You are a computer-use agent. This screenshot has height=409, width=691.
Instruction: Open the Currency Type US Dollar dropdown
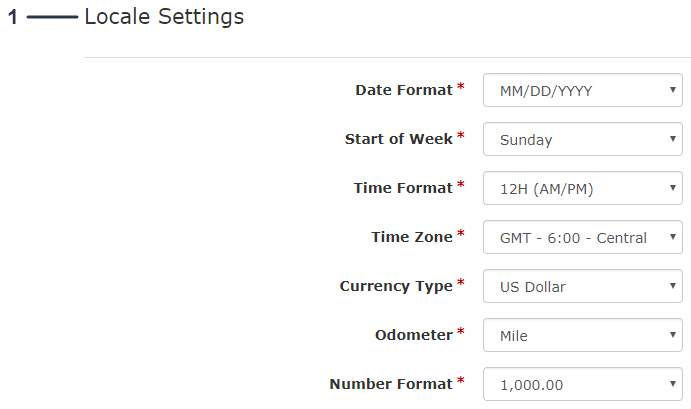582,287
